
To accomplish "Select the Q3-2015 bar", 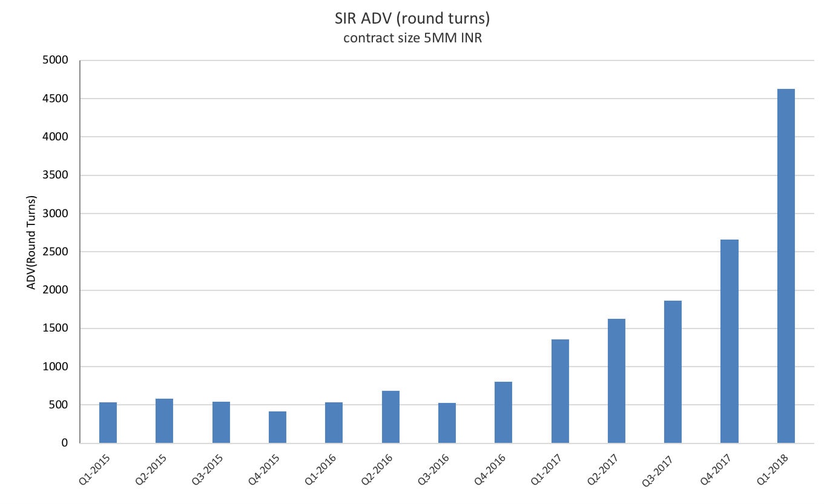I will point(221,422).
